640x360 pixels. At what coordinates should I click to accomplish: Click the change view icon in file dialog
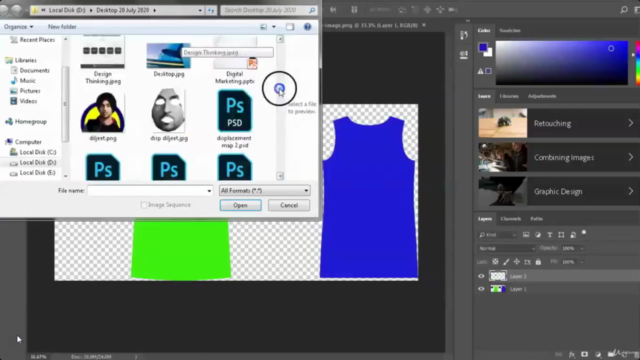click(x=264, y=27)
